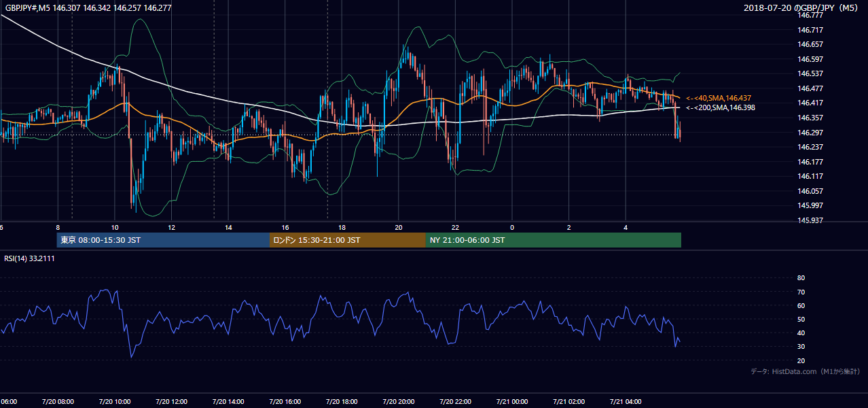Click price axis value 145.937

point(810,220)
